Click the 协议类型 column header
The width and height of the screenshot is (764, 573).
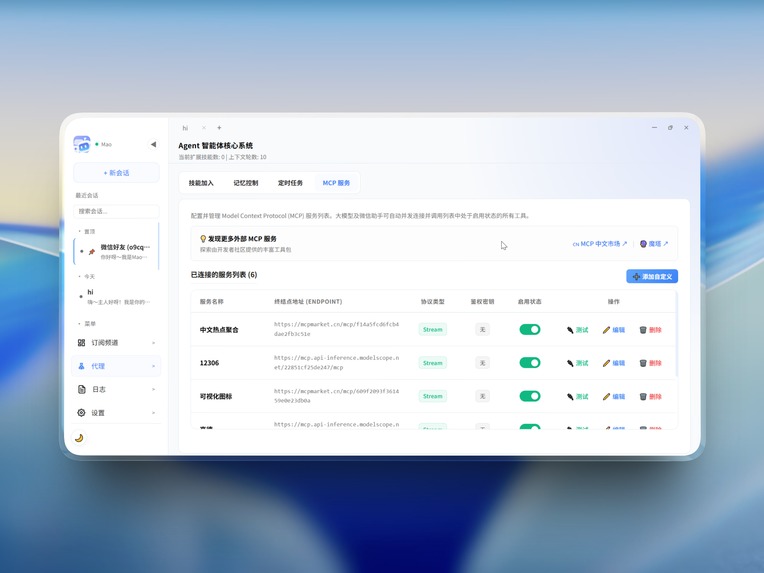[x=433, y=302]
